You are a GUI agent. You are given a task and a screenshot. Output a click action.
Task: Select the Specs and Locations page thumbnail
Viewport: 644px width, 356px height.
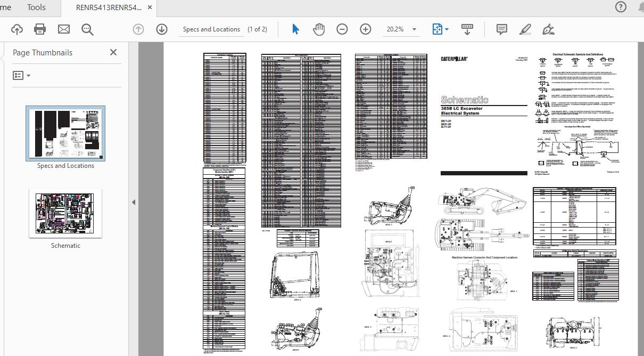tap(65, 133)
